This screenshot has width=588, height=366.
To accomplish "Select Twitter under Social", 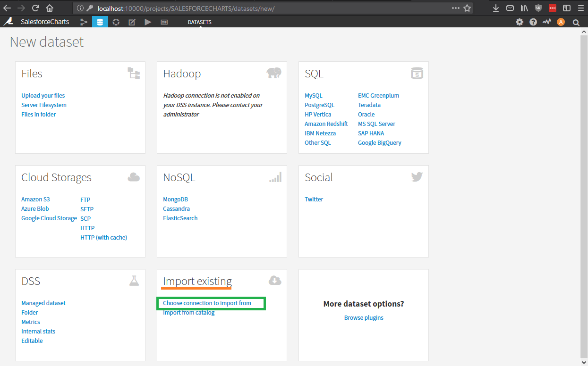I will click(x=314, y=199).
